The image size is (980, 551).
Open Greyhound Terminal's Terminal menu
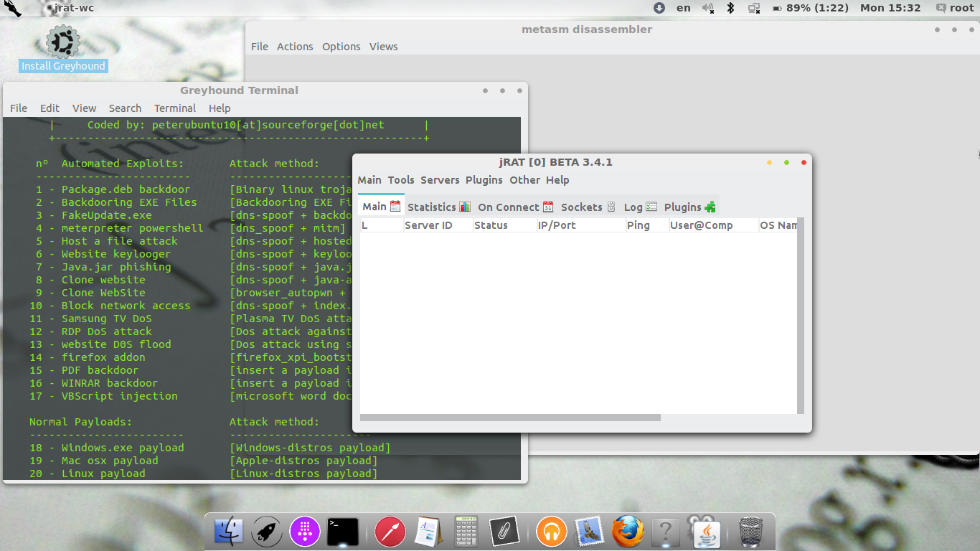pyautogui.click(x=175, y=108)
